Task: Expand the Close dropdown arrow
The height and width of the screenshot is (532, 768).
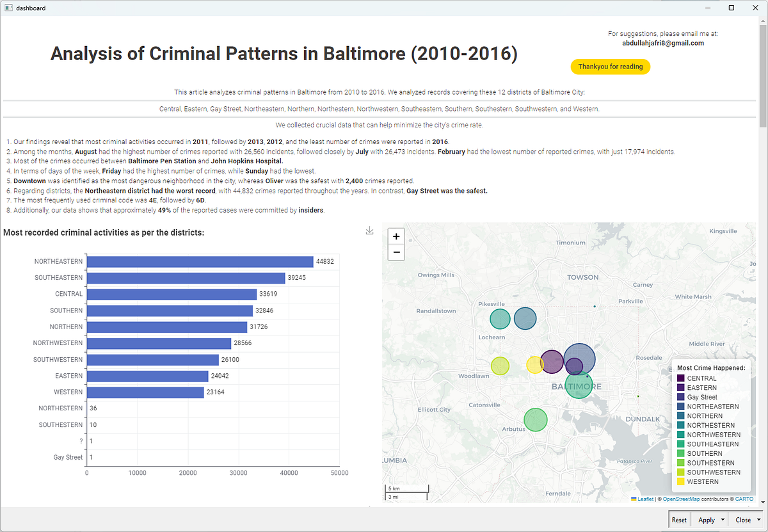Action: click(759, 520)
